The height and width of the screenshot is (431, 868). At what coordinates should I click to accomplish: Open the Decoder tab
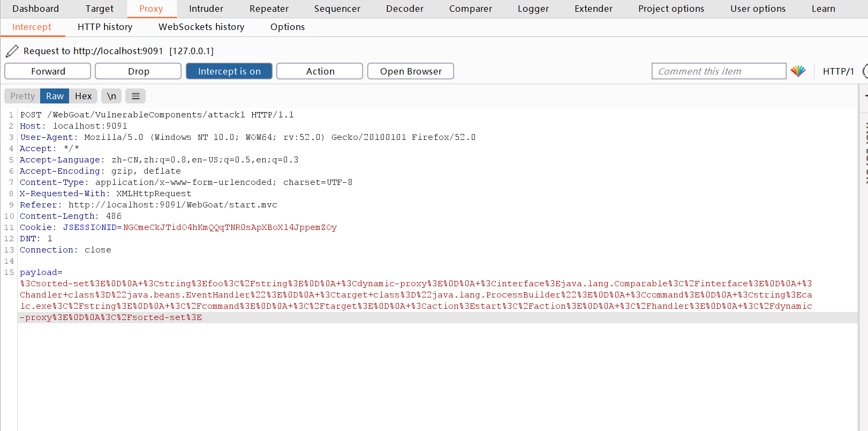point(405,9)
